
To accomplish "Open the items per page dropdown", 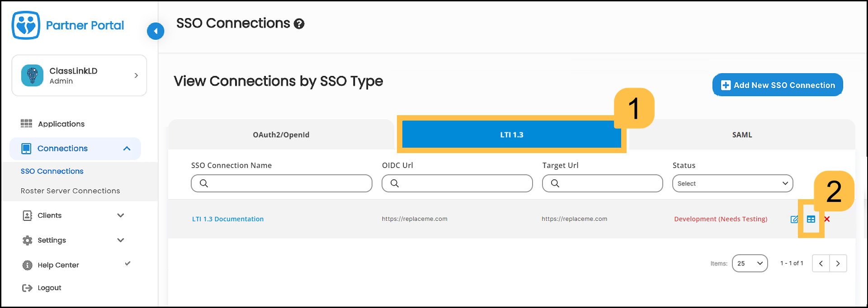I will click(750, 263).
